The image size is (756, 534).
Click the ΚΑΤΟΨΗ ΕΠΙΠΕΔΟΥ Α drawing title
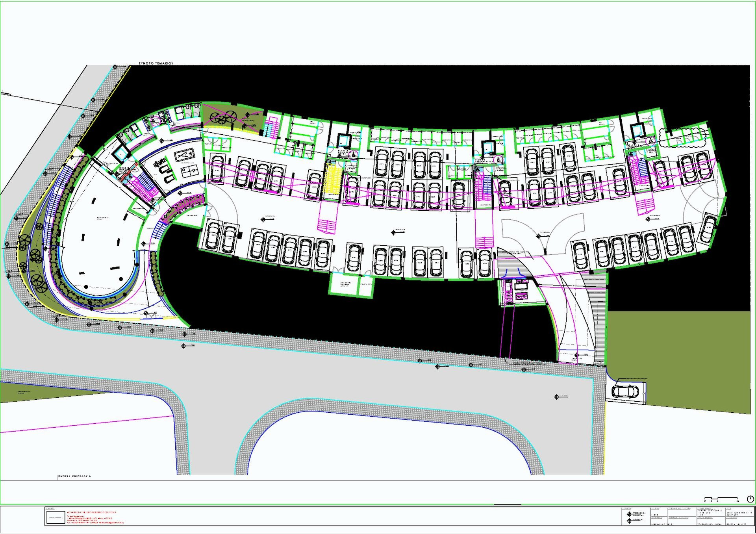(x=74, y=476)
